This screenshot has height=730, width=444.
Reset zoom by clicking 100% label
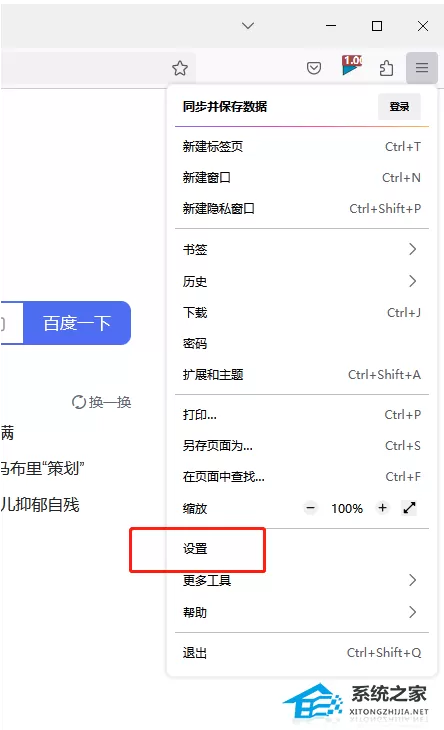pyautogui.click(x=347, y=508)
